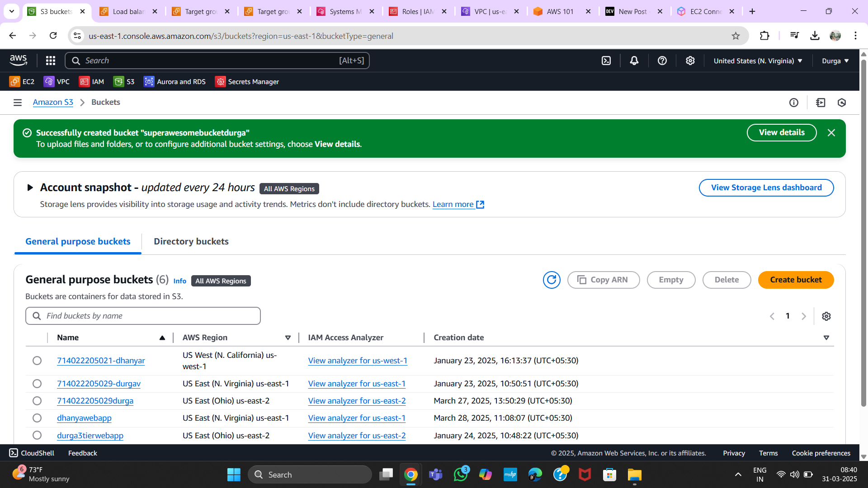Open S3 service shortcut in favorites bar
Image resolution: width=868 pixels, height=488 pixels.
124,82
